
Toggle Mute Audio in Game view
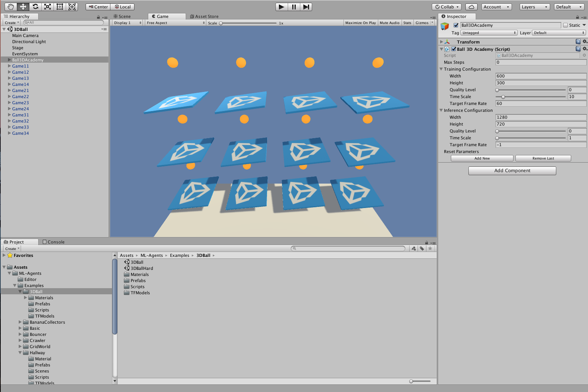pos(389,23)
